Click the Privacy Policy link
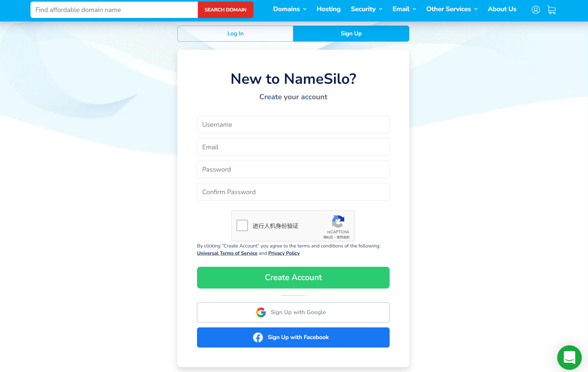This screenshot has width=588, height=372. point(284,253)
